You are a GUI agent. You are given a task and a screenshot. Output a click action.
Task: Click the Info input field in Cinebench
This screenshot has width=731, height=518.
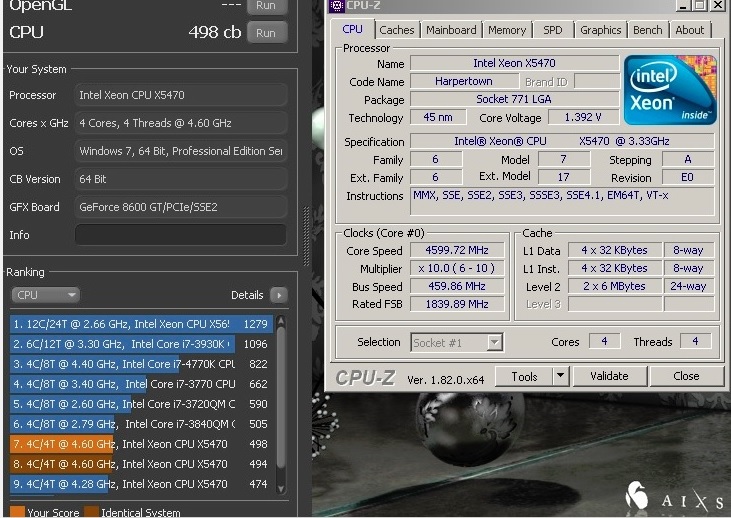tap(180, 235)
